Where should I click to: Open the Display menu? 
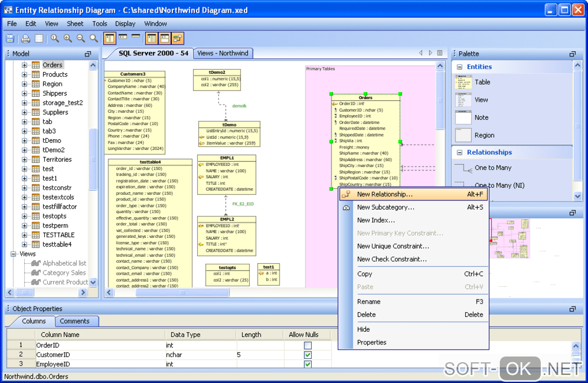[125, 24]
